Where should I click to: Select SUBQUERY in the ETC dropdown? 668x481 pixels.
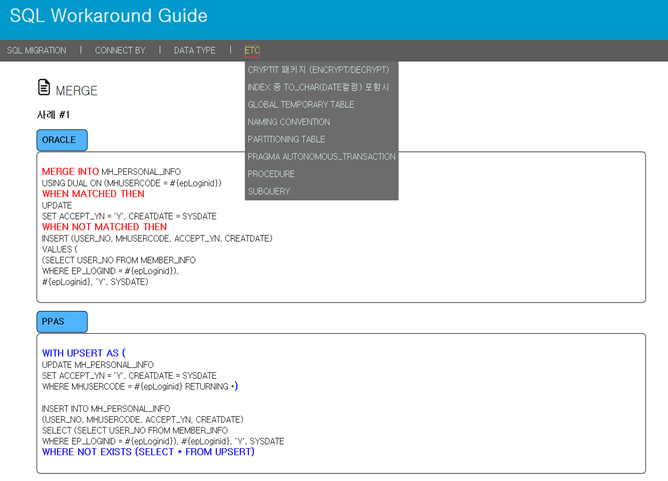tap(269, 192)
